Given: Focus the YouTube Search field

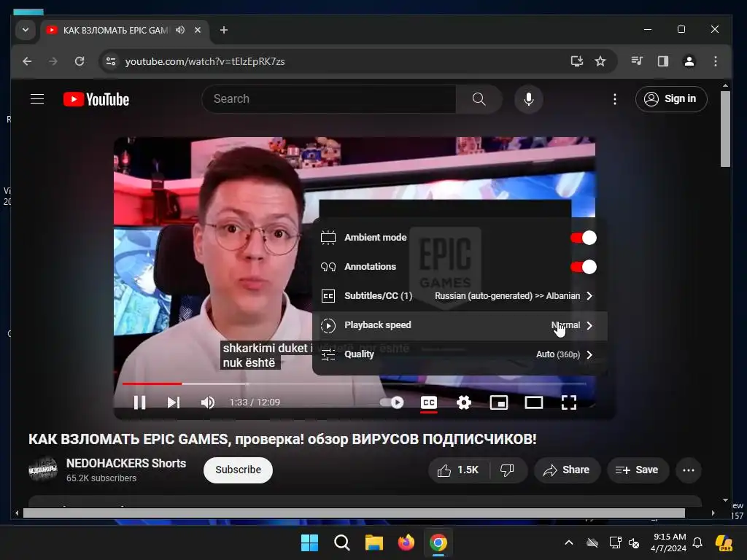Looking at the screenshot, I should pyautogui.click(x=329, y=99).
